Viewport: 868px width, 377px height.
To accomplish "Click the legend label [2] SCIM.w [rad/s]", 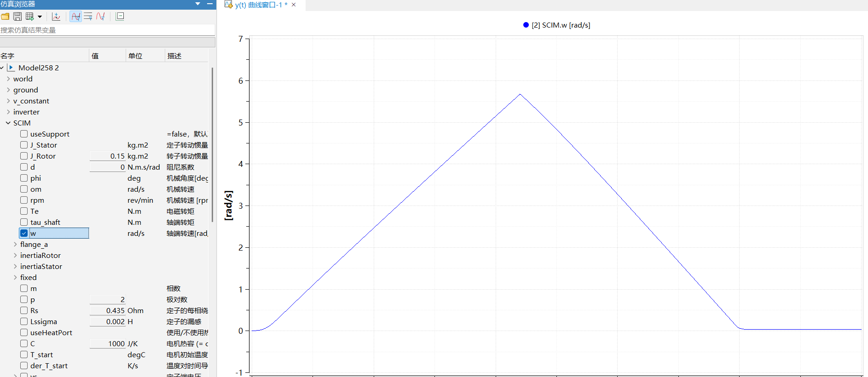I will point(561,25).
